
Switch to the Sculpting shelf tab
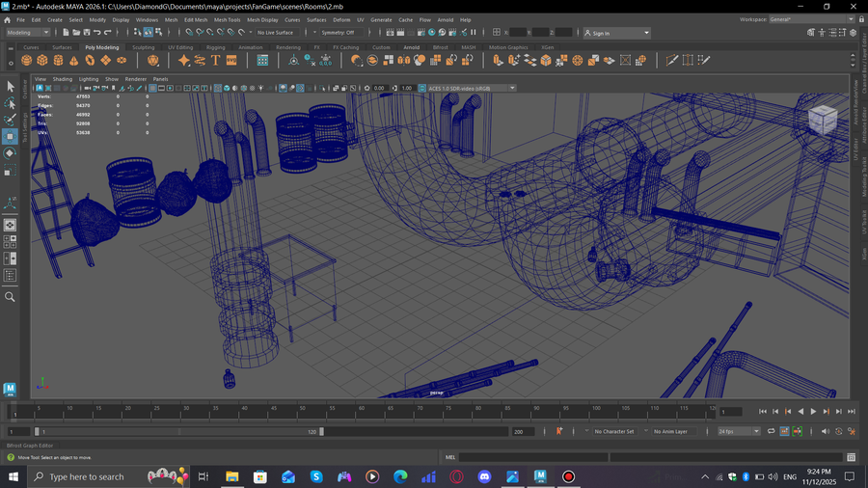(x=143, y=46)
